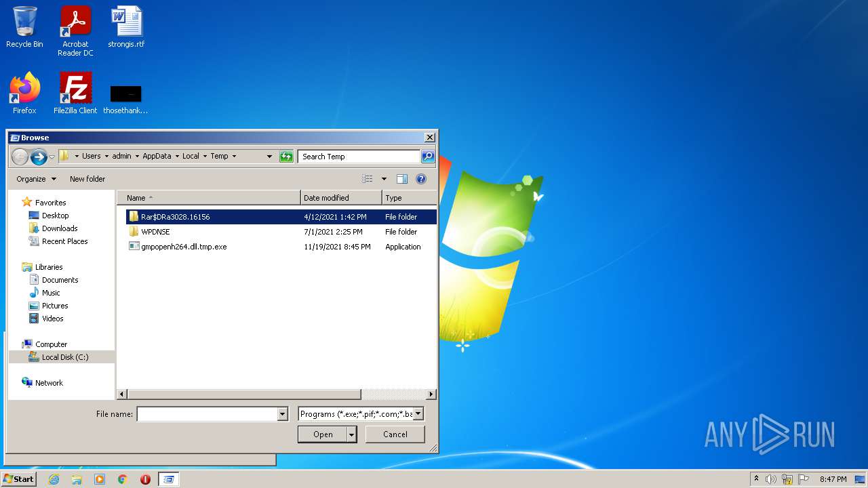Open Opera from taskbar

(x=145, y=479)
